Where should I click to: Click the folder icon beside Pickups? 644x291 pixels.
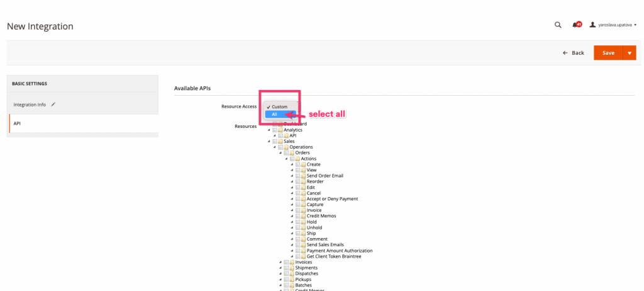(x=292, y=280)
